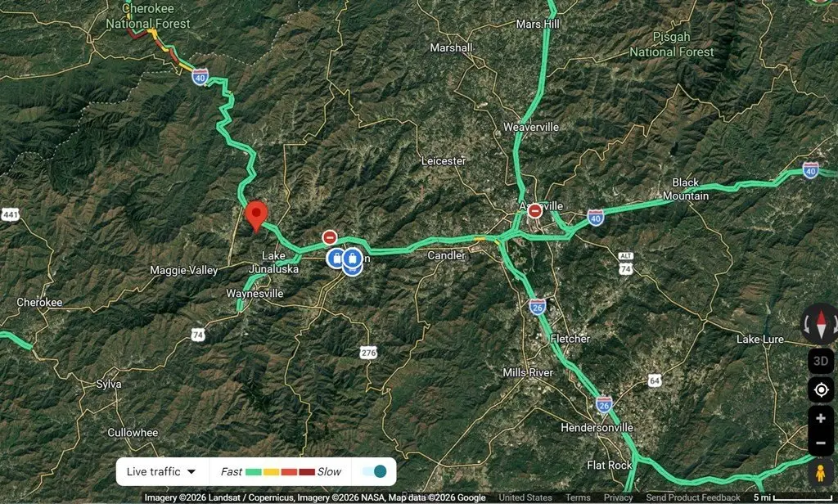The width and height of the screenshot is (838, 504).
Task: Open the compass to reset north
Action: [822, 324]
